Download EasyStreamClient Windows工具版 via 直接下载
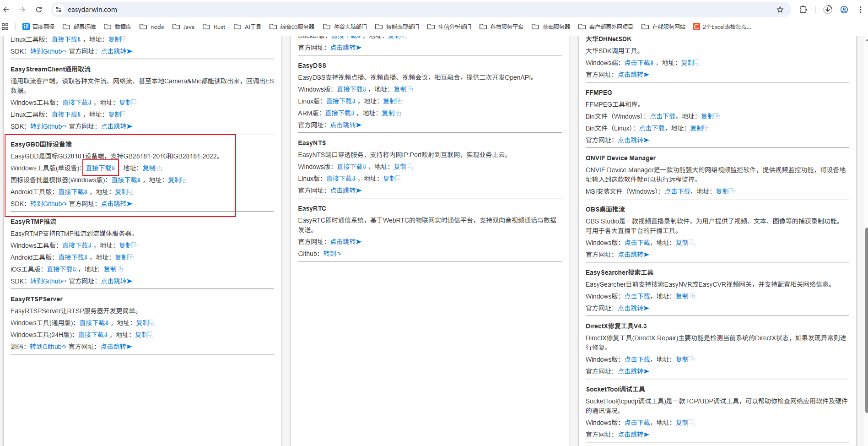Viewport: 868px width, 446px height. [x=77, y=103]
